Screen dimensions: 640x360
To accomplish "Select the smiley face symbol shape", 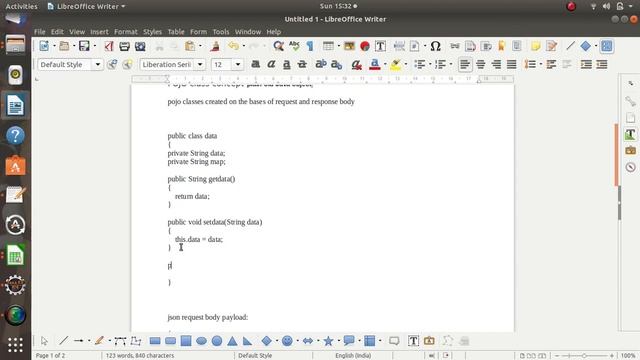I will click(x=287, y=341).
